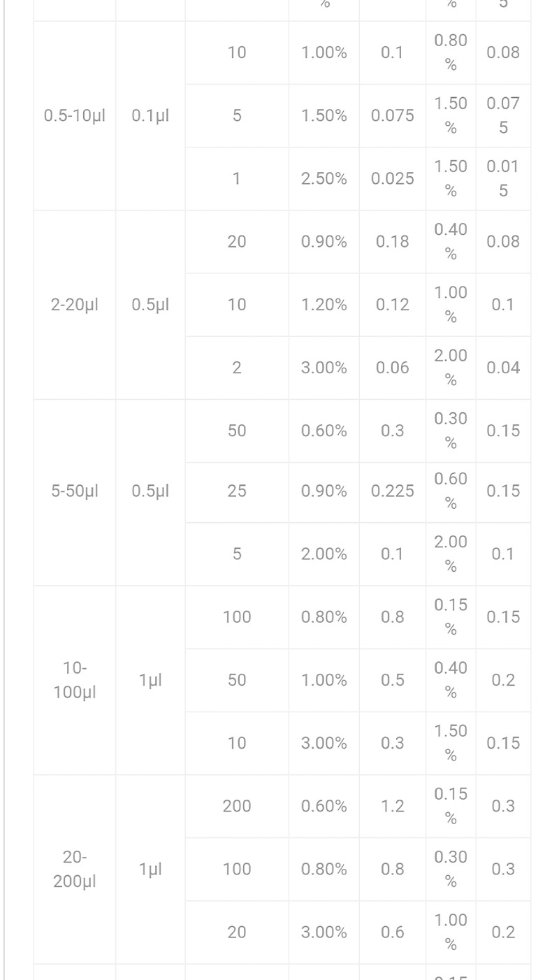Click the 0.18 value cell
559x980 pixels.
[393, 242]
